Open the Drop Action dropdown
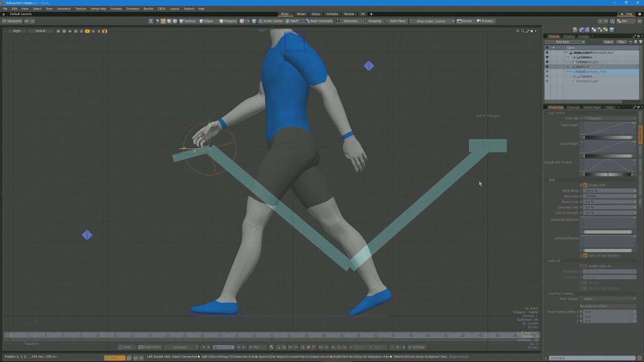644x362 pixels. [x=433, y=21]
